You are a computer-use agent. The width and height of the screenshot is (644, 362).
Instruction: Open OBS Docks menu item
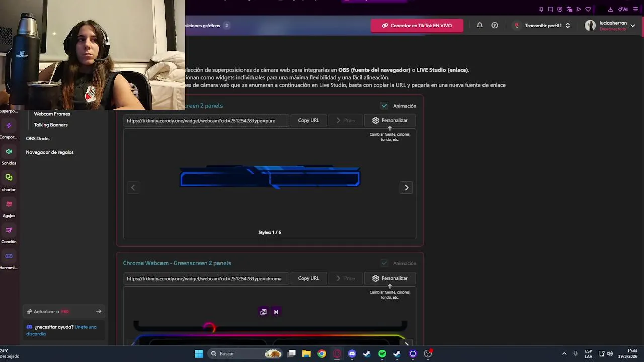(x=38, y=138)
